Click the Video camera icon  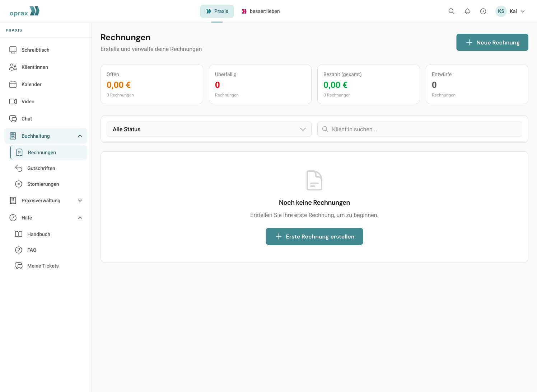click(x=13, y=101)
